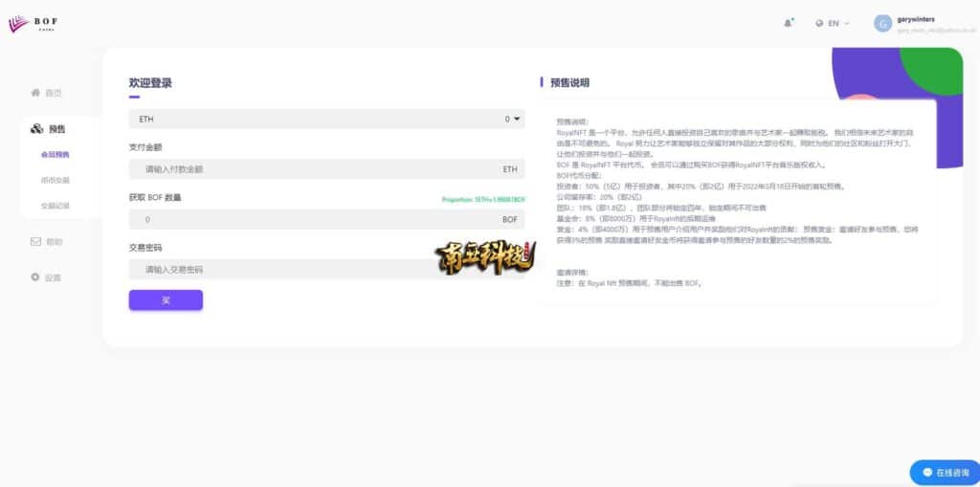Click the purple 买 buy button
Image resolution: width=980 pixels, height=487 pixels.
pos(166,300)
